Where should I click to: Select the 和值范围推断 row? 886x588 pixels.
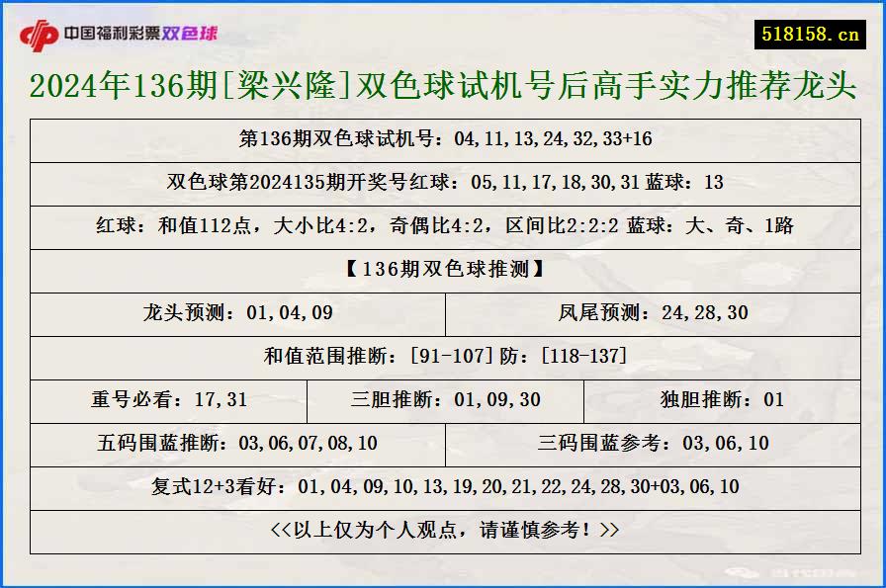[443, 357]
